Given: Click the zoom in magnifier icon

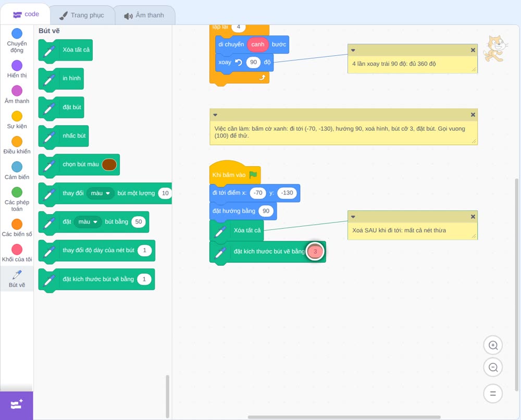Looking at the screenshot, I should 493,345.
